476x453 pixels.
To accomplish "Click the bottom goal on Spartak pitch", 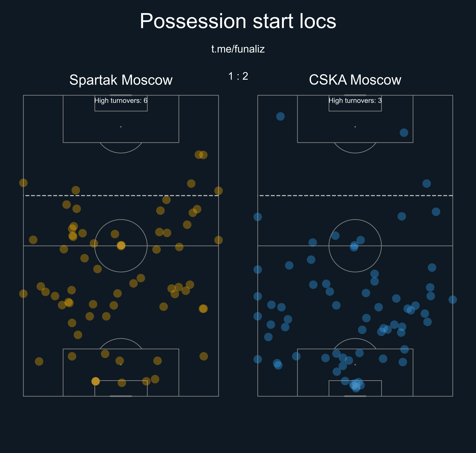I will tap(121, 396).
